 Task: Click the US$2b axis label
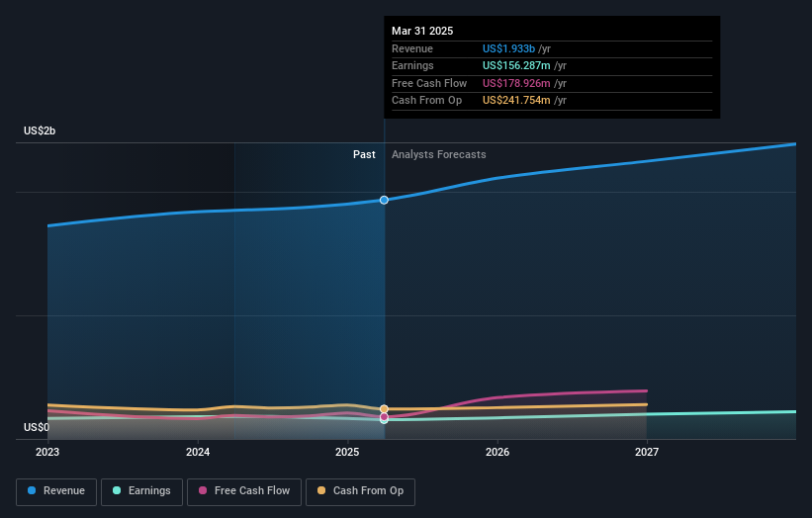pos(40,130)
